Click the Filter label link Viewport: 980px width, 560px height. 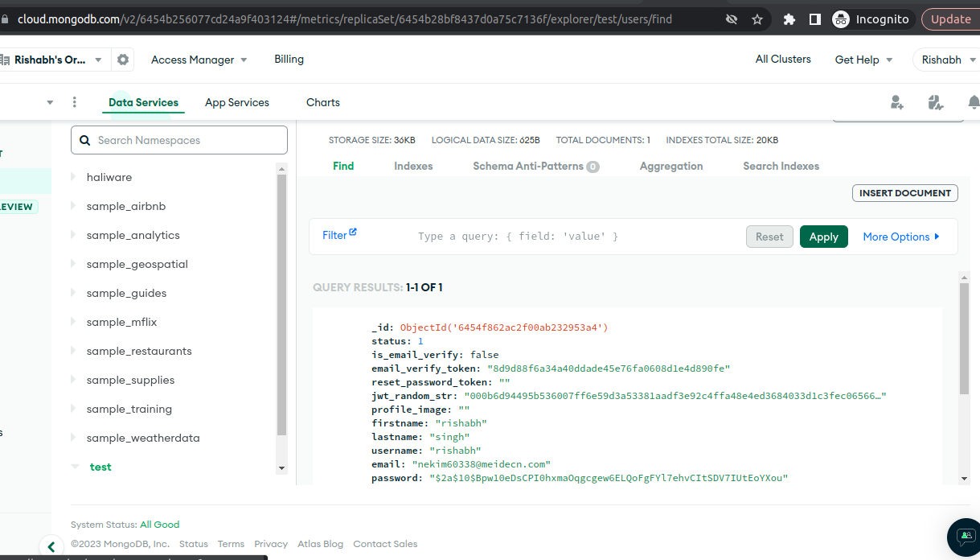click(x=334, y=235)
